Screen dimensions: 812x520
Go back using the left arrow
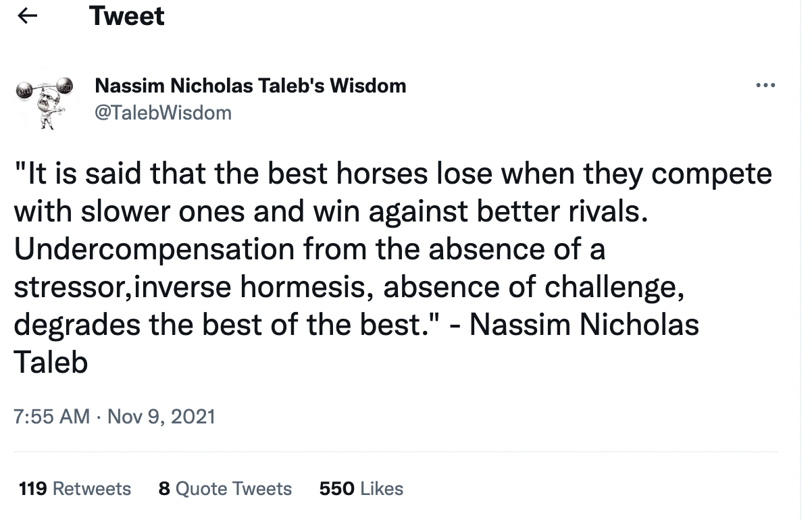tap(27, 17)
